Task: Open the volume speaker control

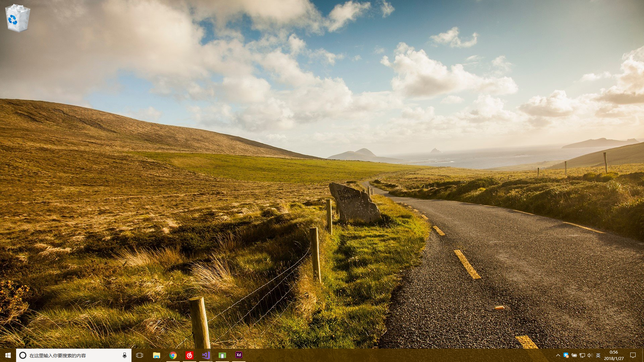Action: click(590, 355)
